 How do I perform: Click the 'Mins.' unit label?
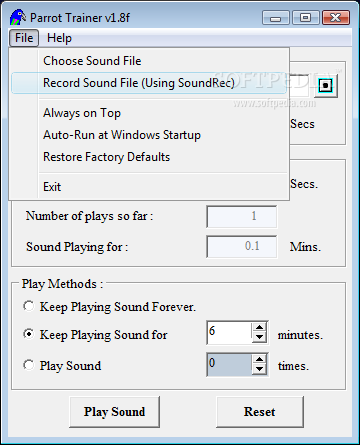click(305, 247)
